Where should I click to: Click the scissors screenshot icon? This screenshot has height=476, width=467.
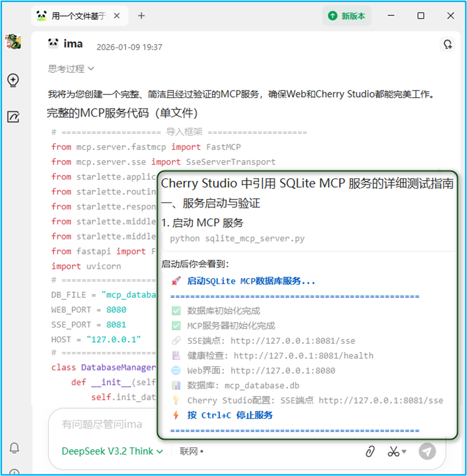coord(393,451)
